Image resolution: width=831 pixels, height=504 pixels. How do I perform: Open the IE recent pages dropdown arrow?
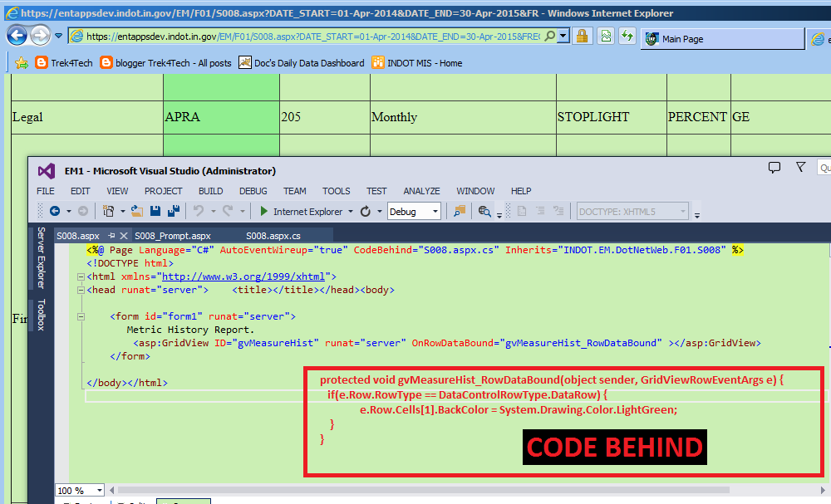(58, 36)
